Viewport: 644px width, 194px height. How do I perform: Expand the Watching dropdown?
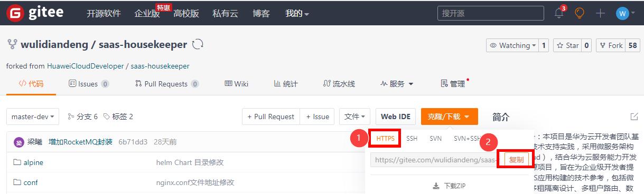512,45
